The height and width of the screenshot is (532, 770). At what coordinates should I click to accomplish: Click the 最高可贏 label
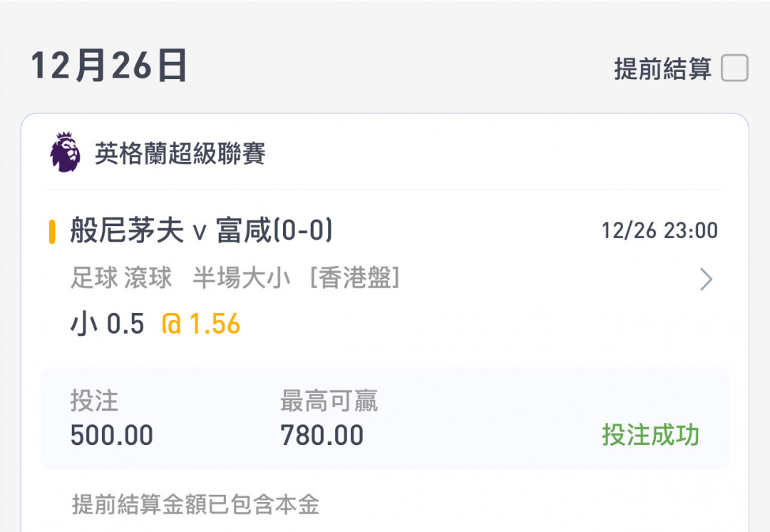point(329,401)
